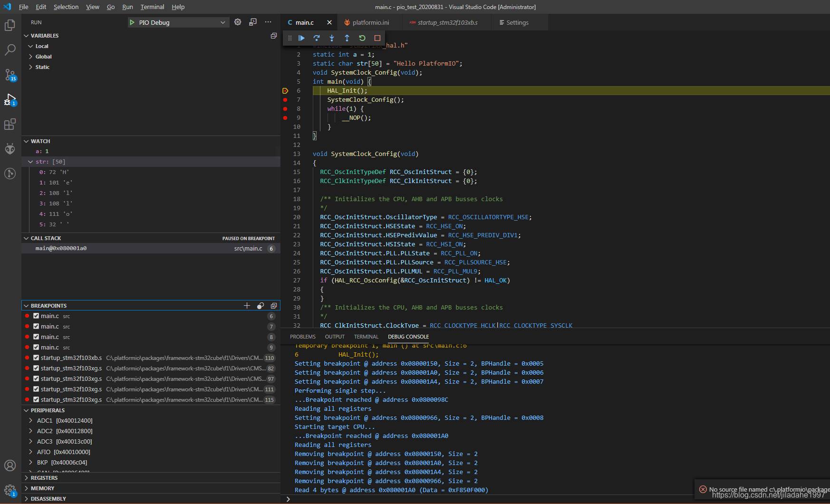Image resolution: width=830 pixels, height=504 pixels.
Task: Click the Step Into debug icon
Action: pos(332,38)
